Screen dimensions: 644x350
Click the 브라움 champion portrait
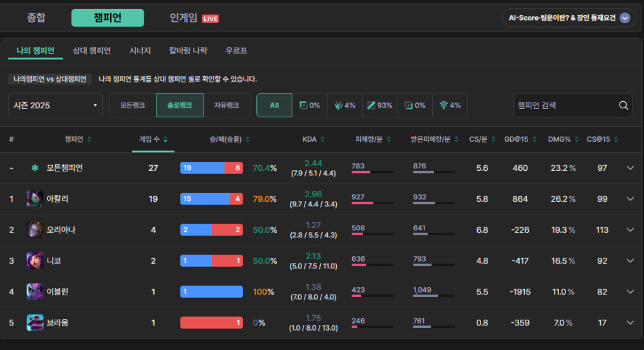click(x=35, y=323)
